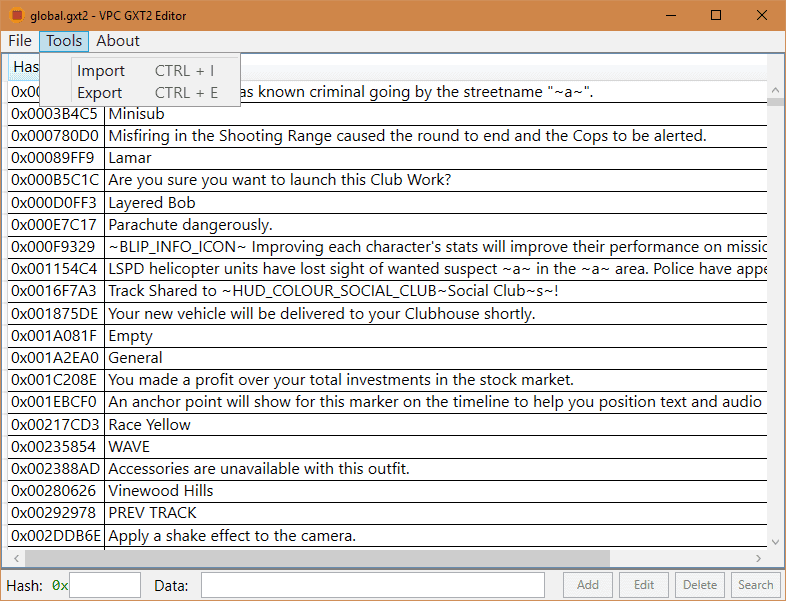
Task: Select the 'You made a profit' stock market row
Action: click(x=387, y=380)
